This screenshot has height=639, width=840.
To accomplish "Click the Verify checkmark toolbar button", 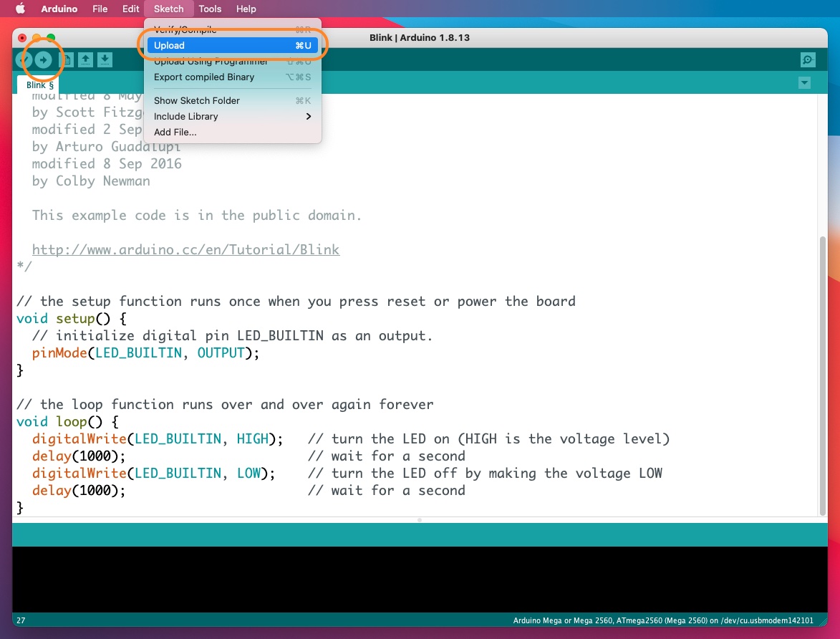I will tap(23, 60).
